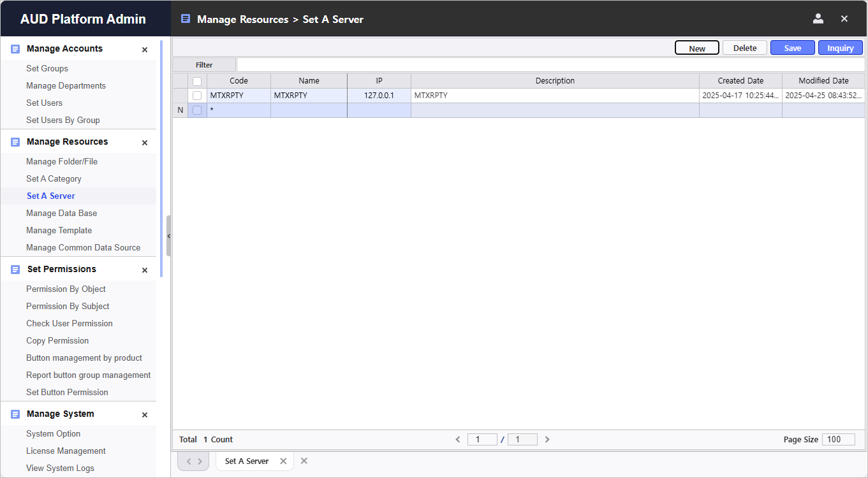This screenshot has height=478, width=868.
Task: Open Manage Template
Action: click(59, 230)
